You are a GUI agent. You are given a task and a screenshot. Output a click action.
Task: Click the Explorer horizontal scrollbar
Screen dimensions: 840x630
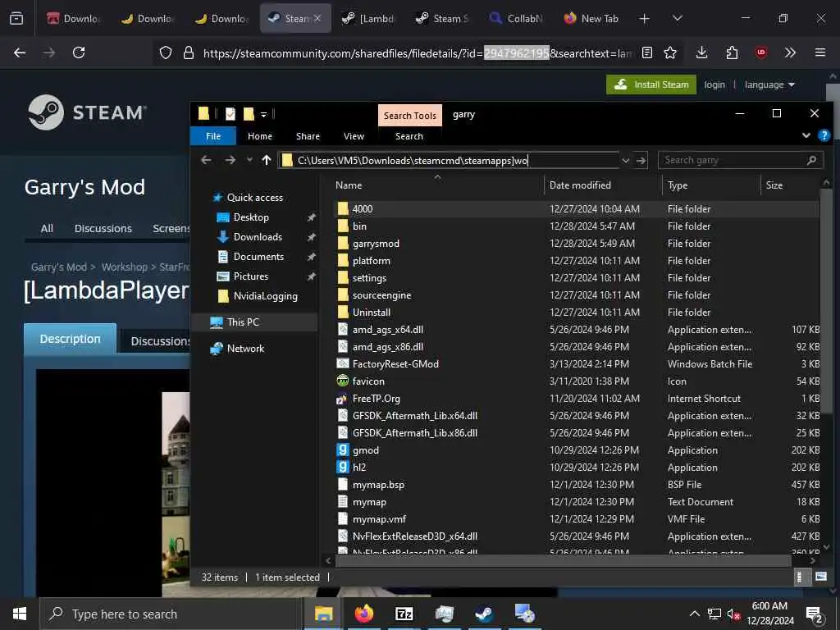pos(563,561)
